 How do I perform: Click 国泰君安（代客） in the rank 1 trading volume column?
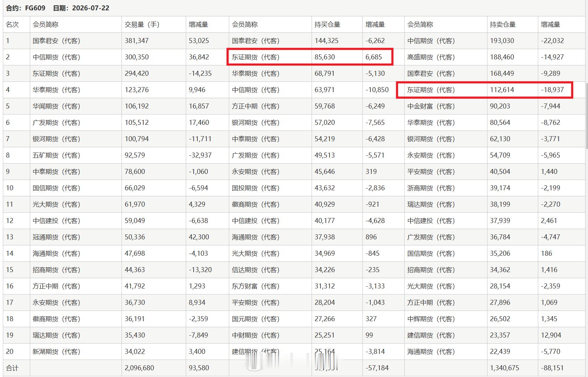click(56, 41)
